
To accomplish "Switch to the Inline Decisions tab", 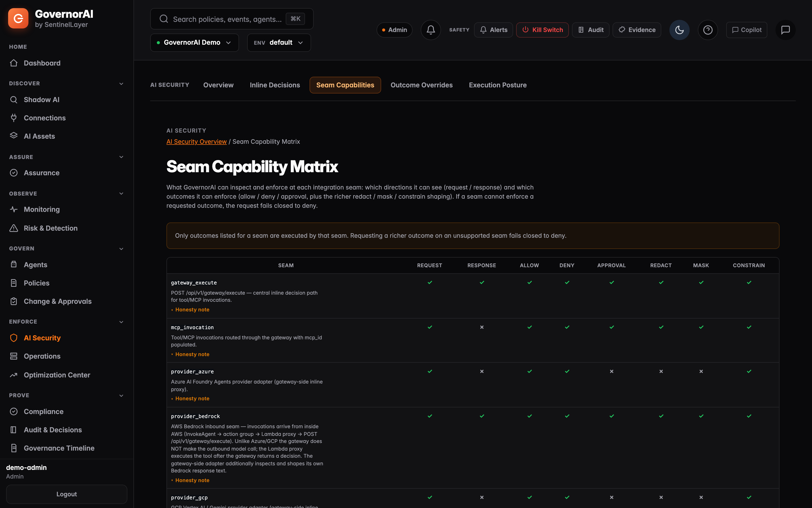I will pyautogui.click(x=275, y=85).
